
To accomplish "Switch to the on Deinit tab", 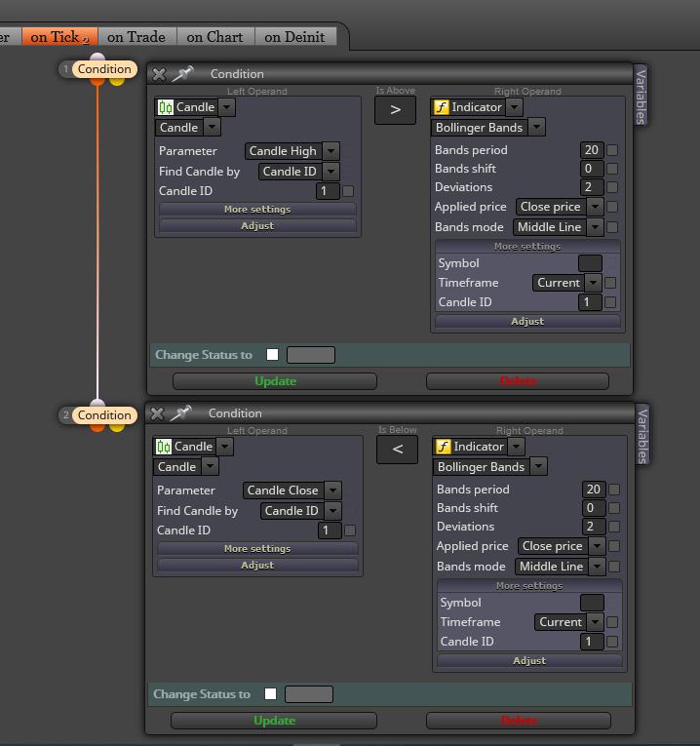I will pos(295,37).
